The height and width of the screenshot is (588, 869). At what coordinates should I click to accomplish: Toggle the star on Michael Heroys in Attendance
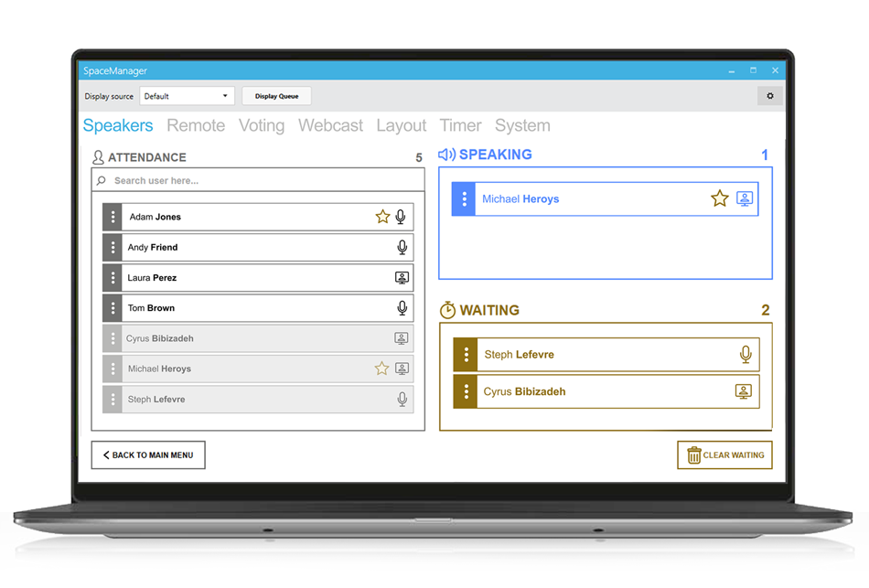[382, 369]
